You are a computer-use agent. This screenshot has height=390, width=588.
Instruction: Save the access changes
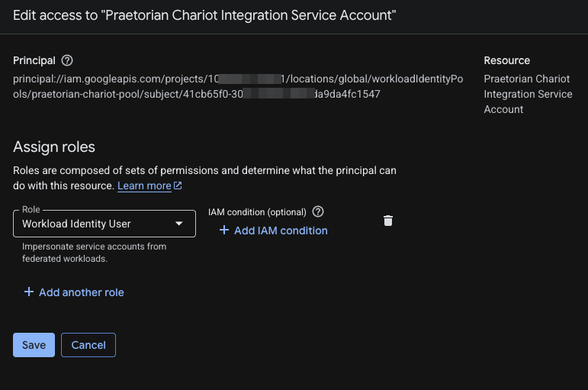point(34,345)
